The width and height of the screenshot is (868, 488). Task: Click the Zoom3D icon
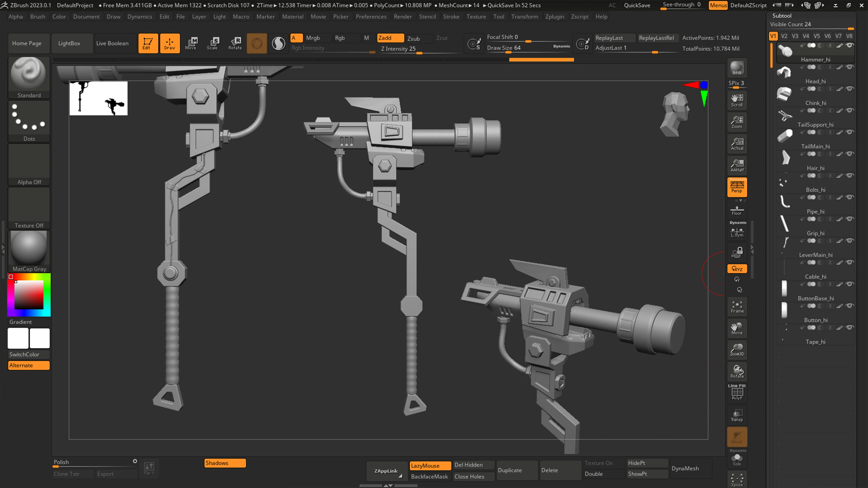coord(737,350)
